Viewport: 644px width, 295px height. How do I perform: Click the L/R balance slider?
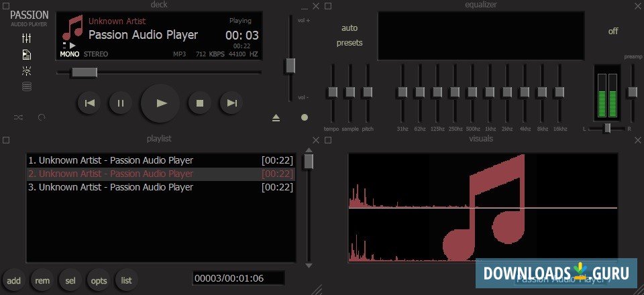click(x=607, y=129)
